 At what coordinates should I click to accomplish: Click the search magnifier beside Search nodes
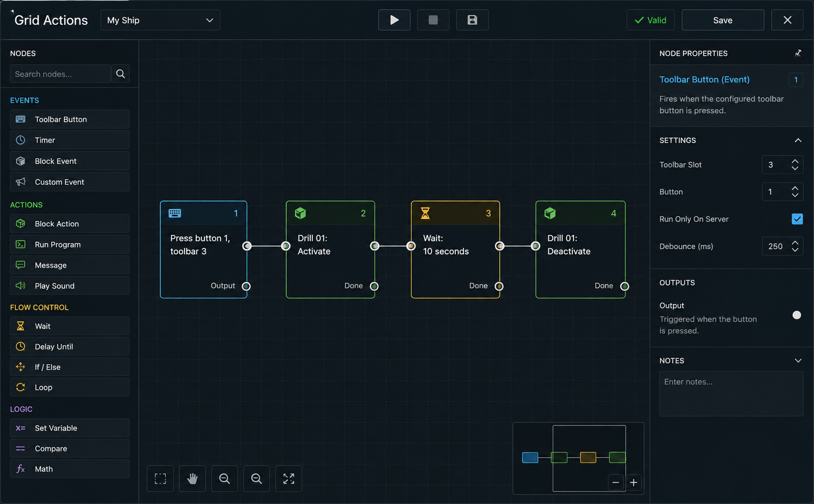[x=121, y=74]
